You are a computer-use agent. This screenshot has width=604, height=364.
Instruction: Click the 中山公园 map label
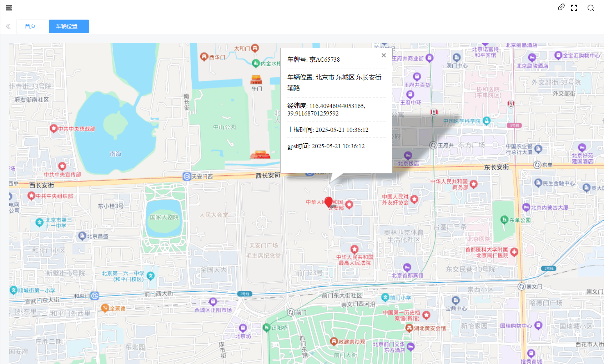point(225,127)
